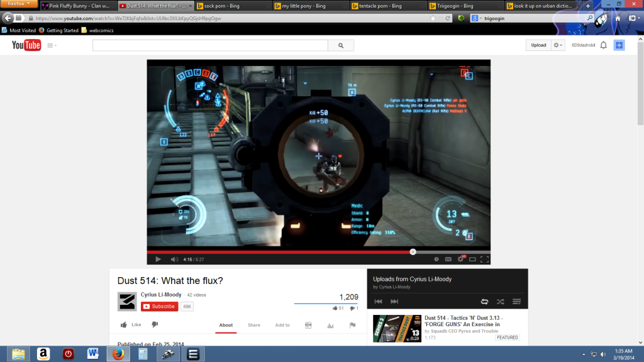Select the Share tab
The height and width of the screenshot is (362, 644).
(254, 325)
